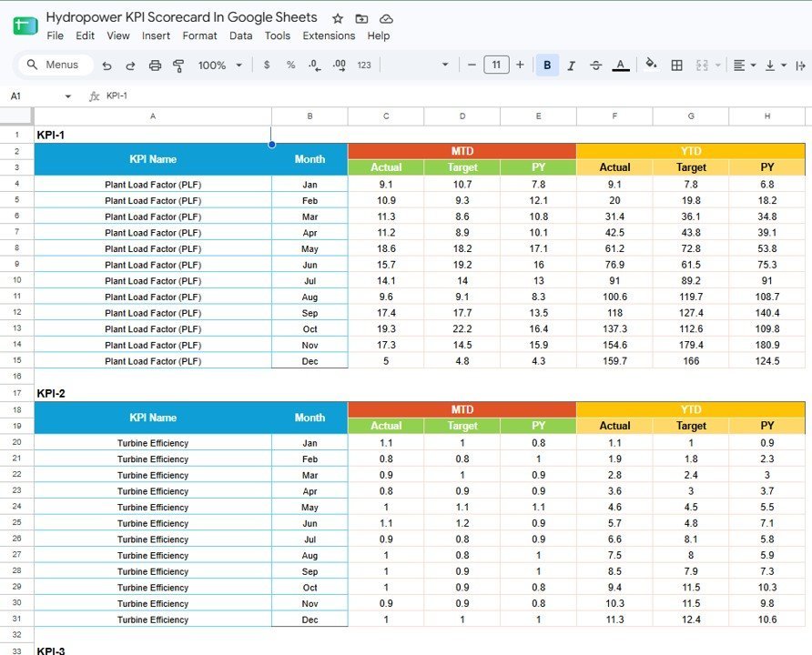812x655 pixels.
Task: Select YTD PY value 10.6 in row 31
Action: pos(767,620)
